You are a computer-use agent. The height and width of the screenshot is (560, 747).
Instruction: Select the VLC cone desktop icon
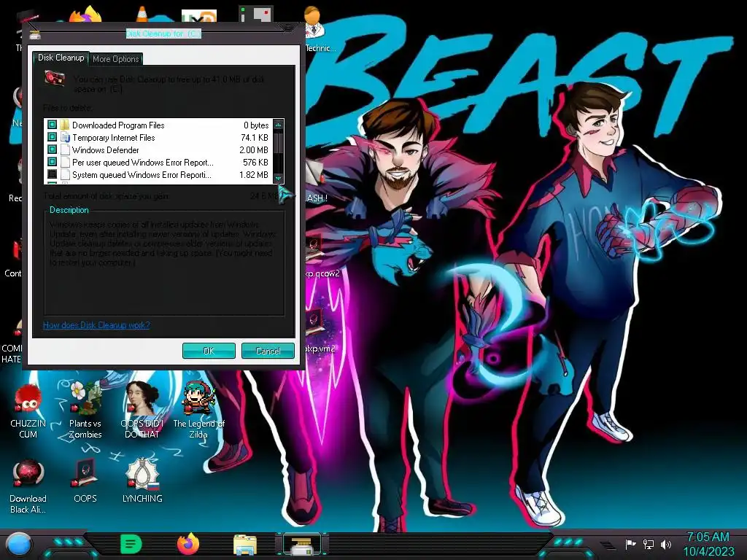tap(142, 15)
